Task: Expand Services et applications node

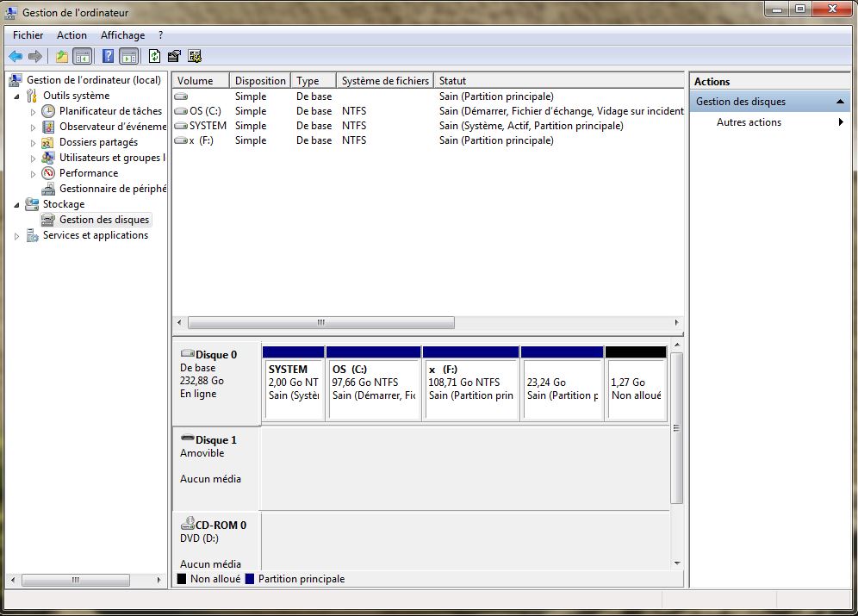Action: coord(17,236)
